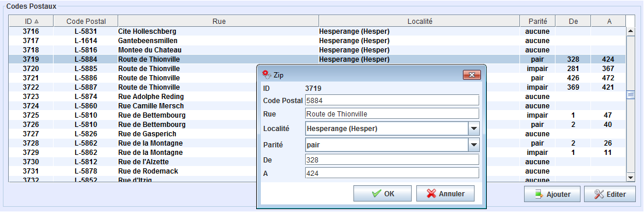Click the ID column sort arrow
The image size is (644, 212).
36,22
